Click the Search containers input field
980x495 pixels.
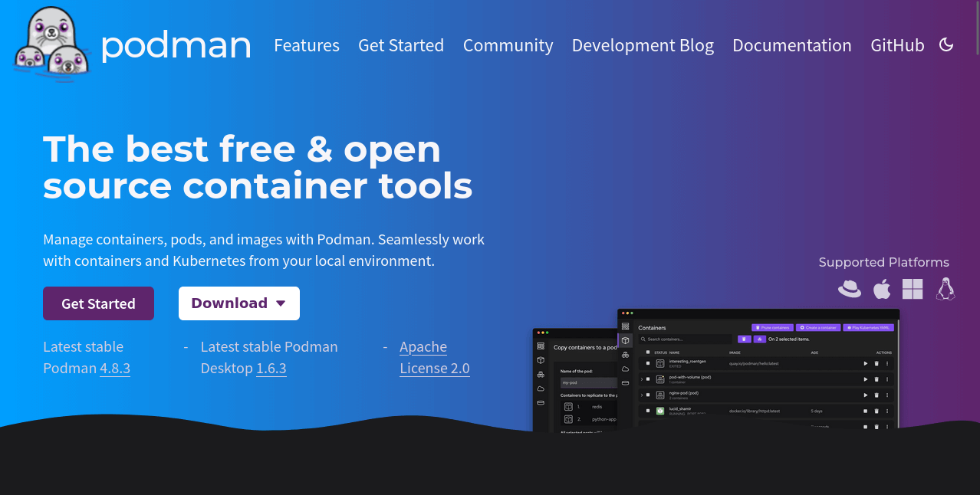(x=684, y=339)
